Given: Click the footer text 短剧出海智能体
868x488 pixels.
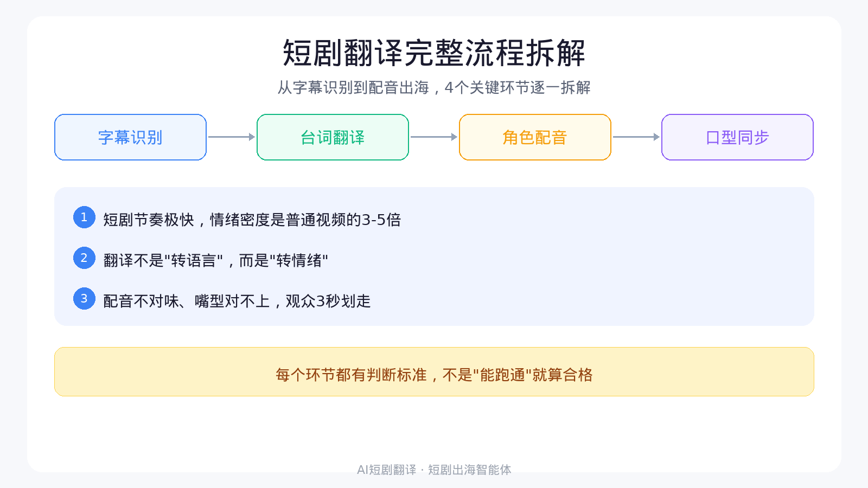Looking at the screenshot, I should (x=470, y=470).
